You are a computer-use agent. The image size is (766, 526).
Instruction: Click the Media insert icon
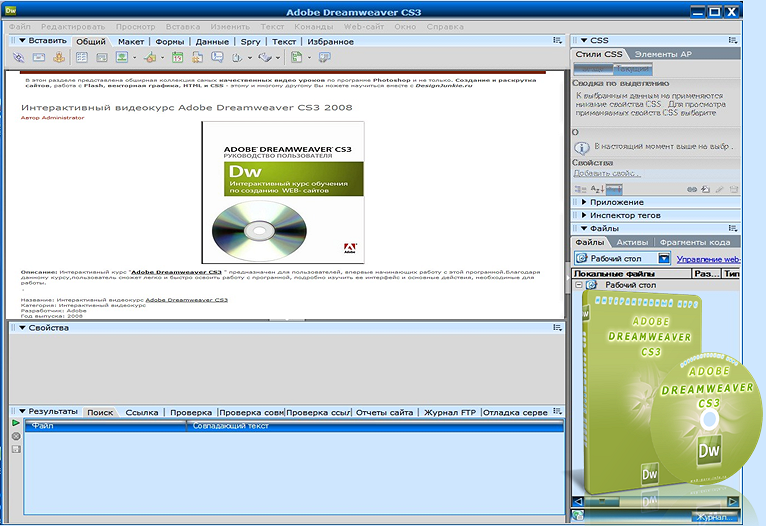[x=150, y=58]
